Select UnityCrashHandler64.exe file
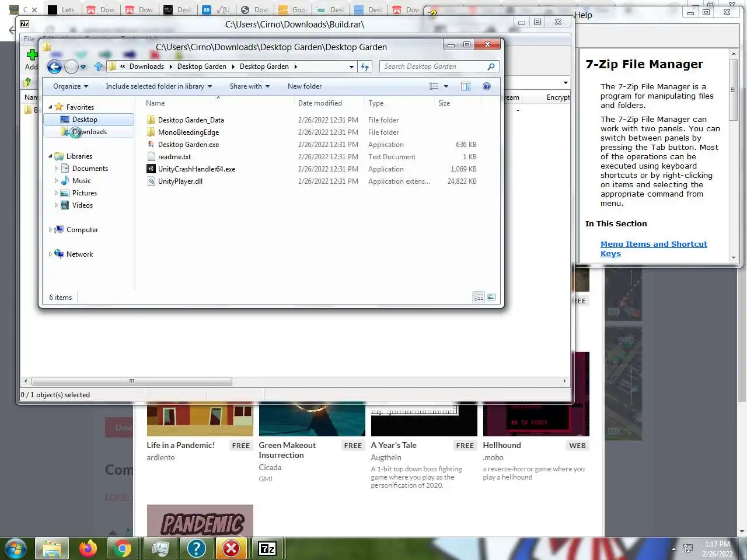The height and width of the screenshot is (560, 747). coord(197,169)
